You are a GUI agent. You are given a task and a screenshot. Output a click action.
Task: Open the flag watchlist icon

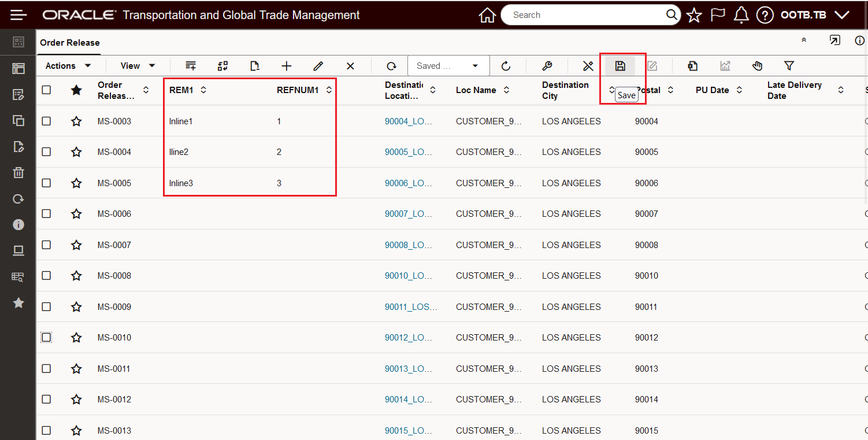718,15
